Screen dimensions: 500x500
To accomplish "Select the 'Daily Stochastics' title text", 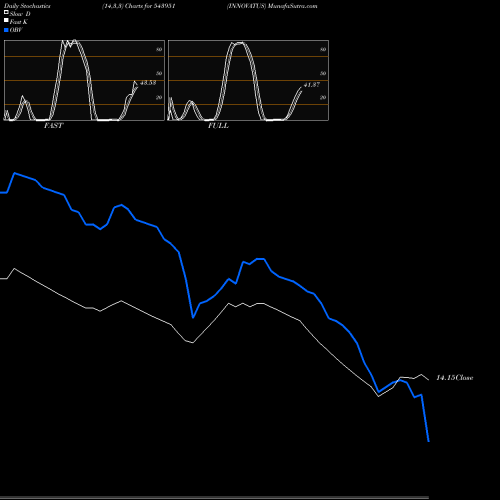I will click(27, 6).
